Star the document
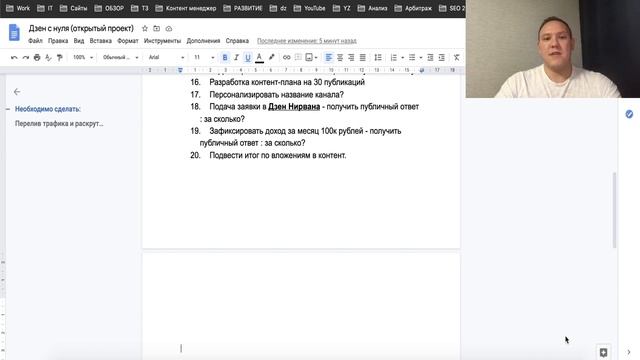 (x=144, y=29)
